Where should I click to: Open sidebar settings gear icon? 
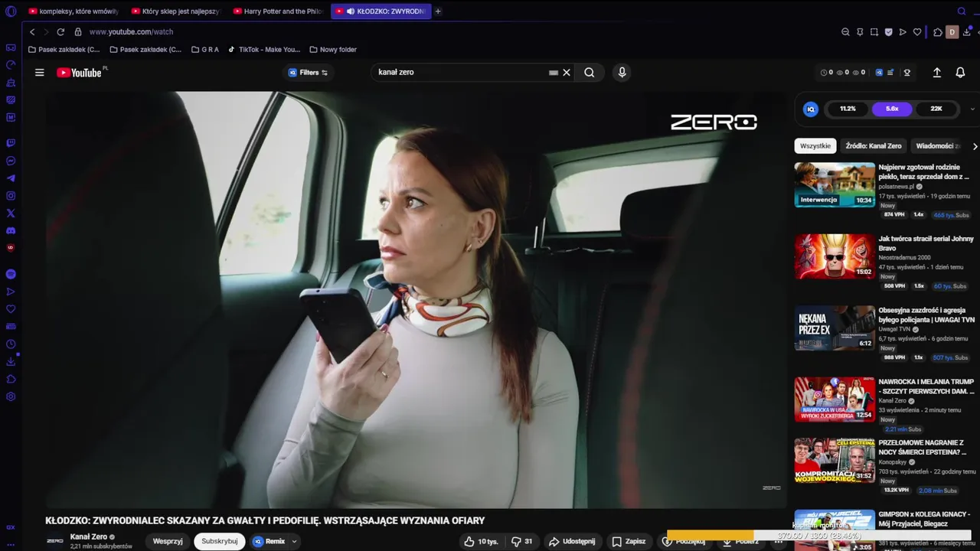11,396
